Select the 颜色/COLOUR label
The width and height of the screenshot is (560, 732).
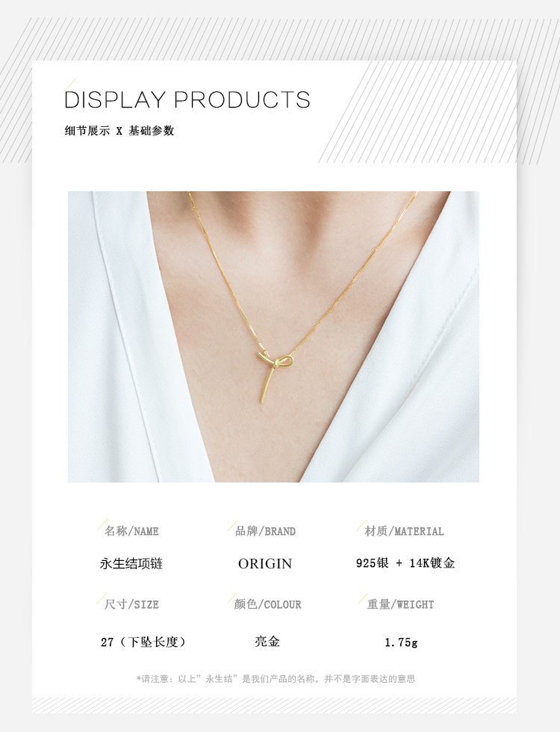(x=267, y=604)
